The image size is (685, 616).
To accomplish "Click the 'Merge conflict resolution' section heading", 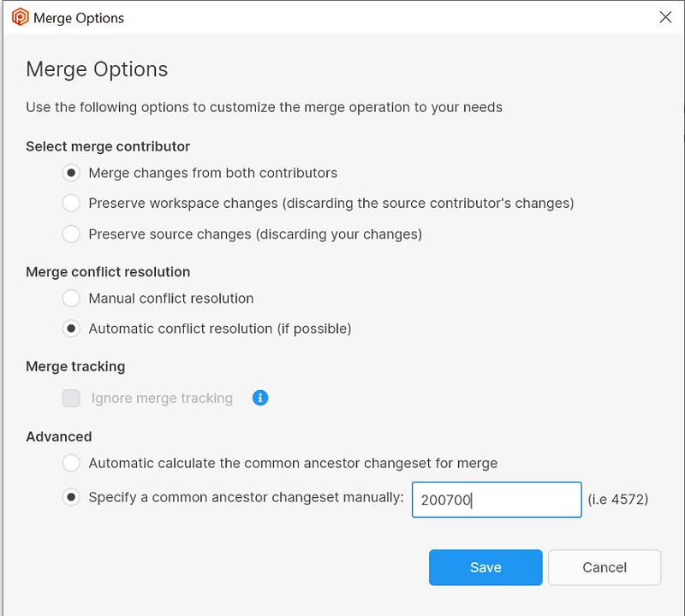I will 108,272.
